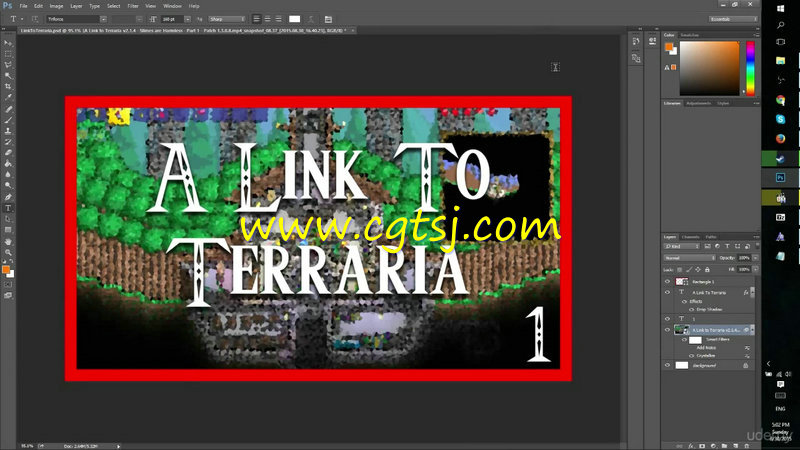Viewport: 800px width, 450px height.
Task: Toggle text orientation icon
Action: click(x=35, y=19)
